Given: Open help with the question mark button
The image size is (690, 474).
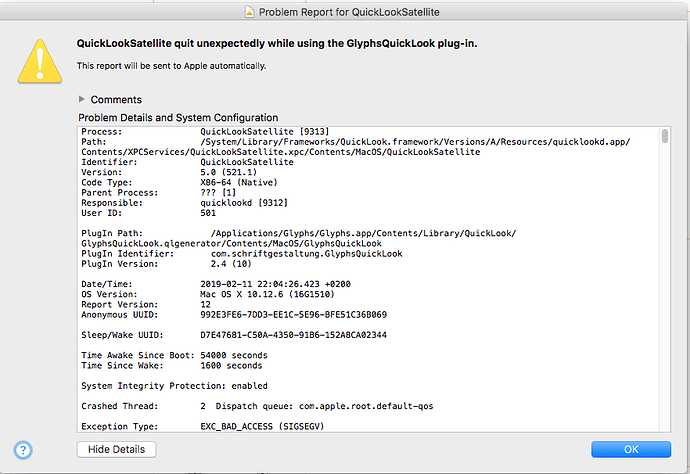Looking at the screenshot, I should [23, 450].
